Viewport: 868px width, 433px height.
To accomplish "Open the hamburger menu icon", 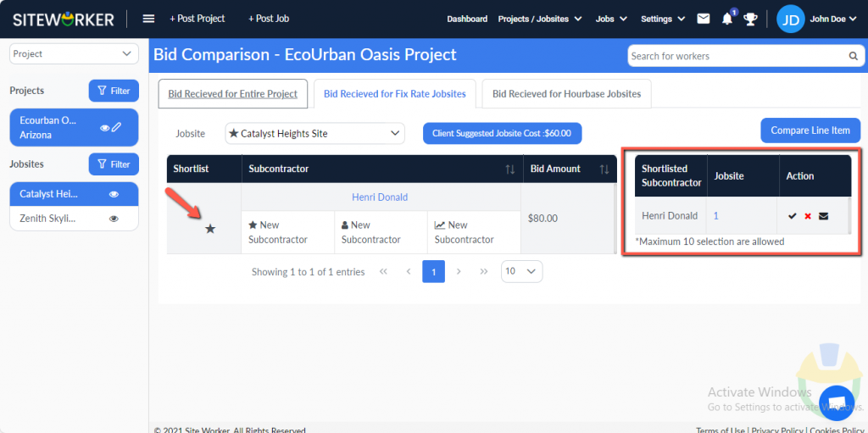I will pyautogui.click(x=148, y=19).
